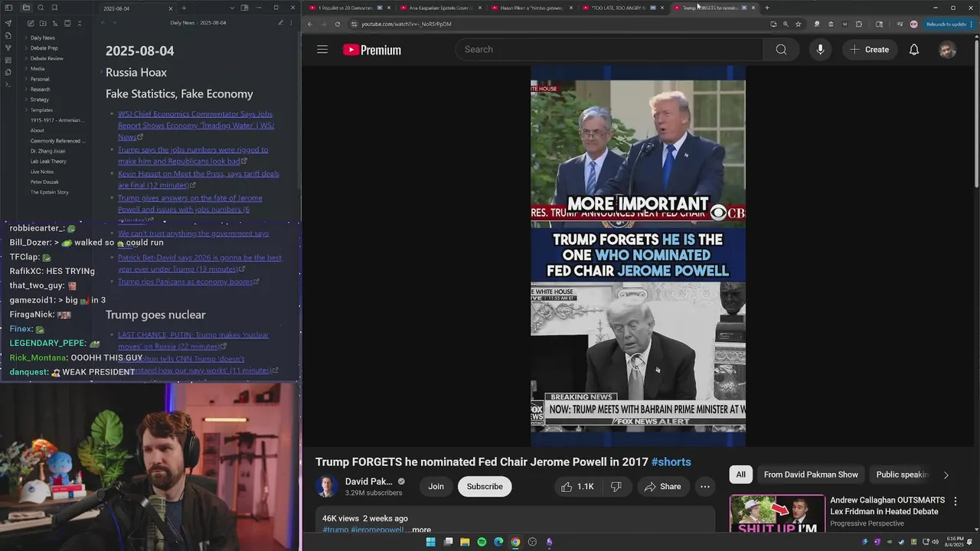This screenshot has height=551, width=980.
Task: Switch to Hasan Piker himbo gateway tab
Action: pos(531,8)
